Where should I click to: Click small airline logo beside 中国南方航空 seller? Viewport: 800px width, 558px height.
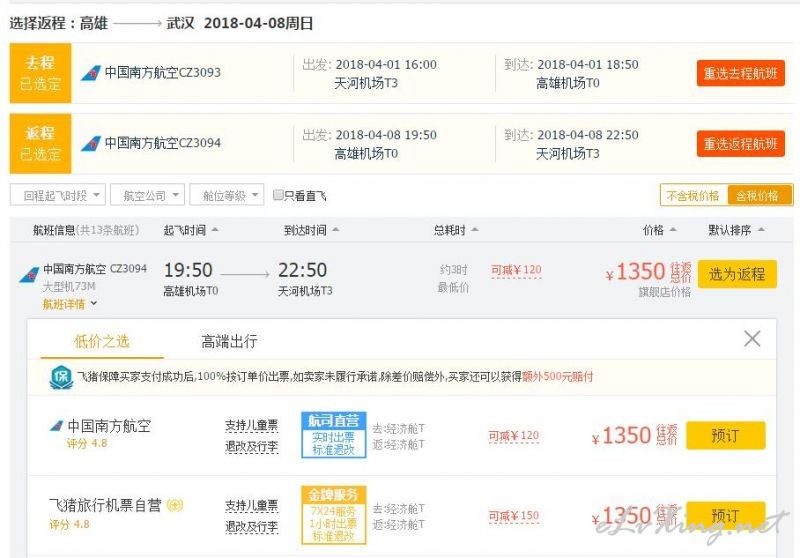pos(56,425)
